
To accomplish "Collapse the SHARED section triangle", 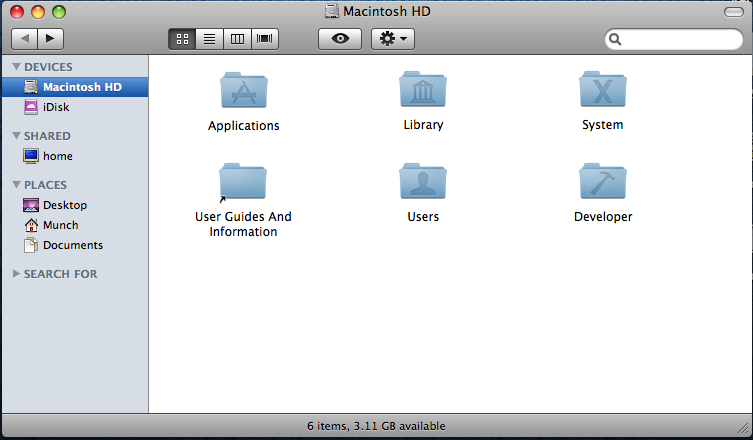I will (16, 136).
